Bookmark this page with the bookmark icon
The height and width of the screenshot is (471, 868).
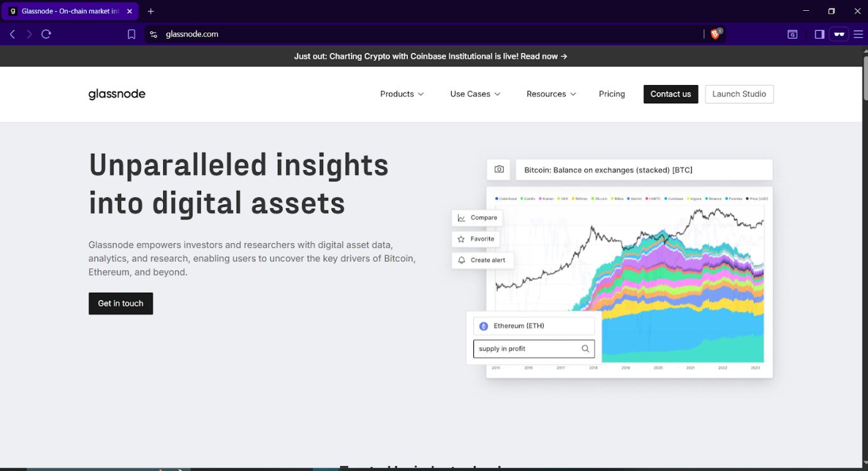(131, 34)
